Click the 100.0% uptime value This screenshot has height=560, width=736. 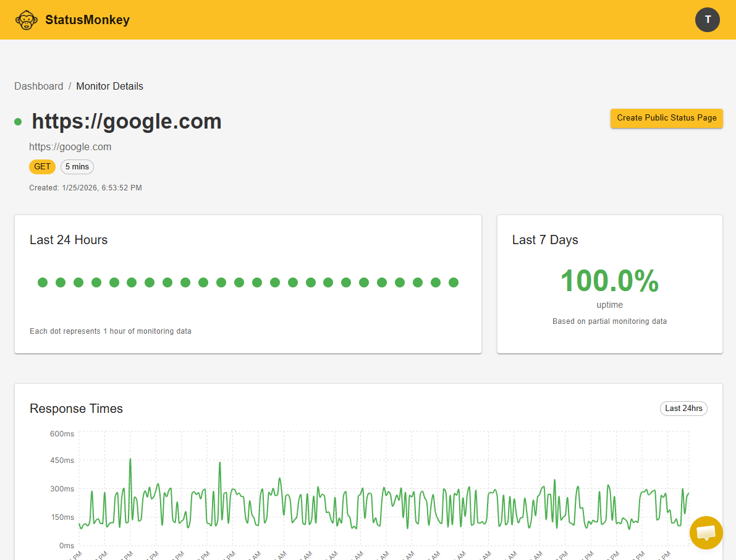point(610,281)
